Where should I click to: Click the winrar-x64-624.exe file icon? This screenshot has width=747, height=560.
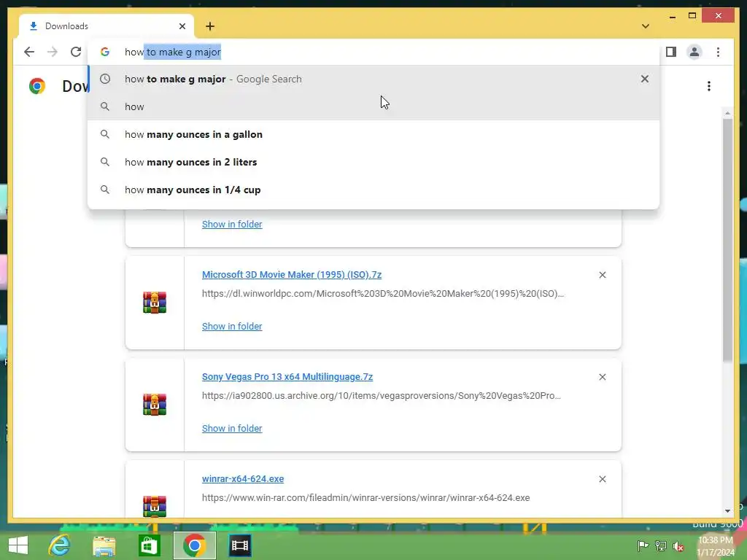(x=155, y=506)
